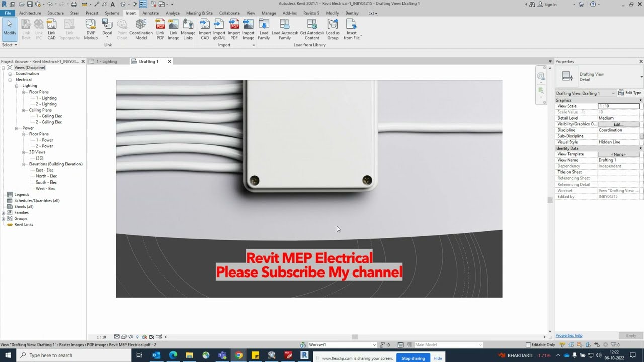This screenshot has height=362, width=644.
Task: Click Hide on the sharing notification
Action: point(438,358)
